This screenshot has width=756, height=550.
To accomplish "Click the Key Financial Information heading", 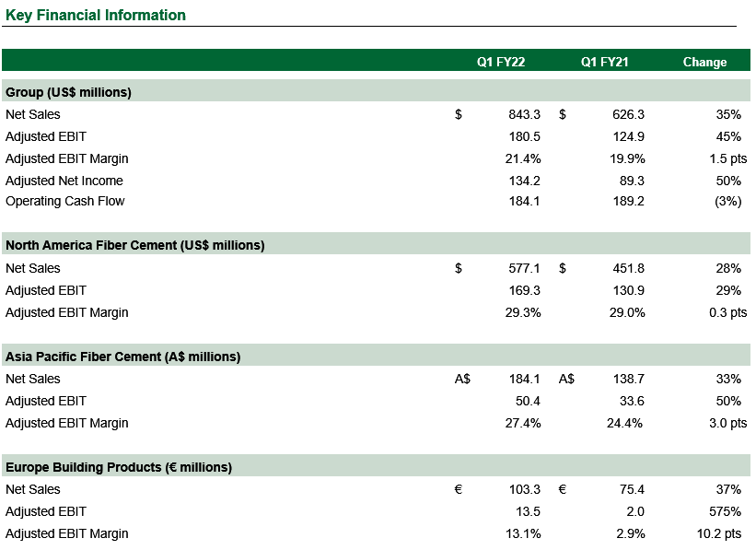I will click(96, 15).
